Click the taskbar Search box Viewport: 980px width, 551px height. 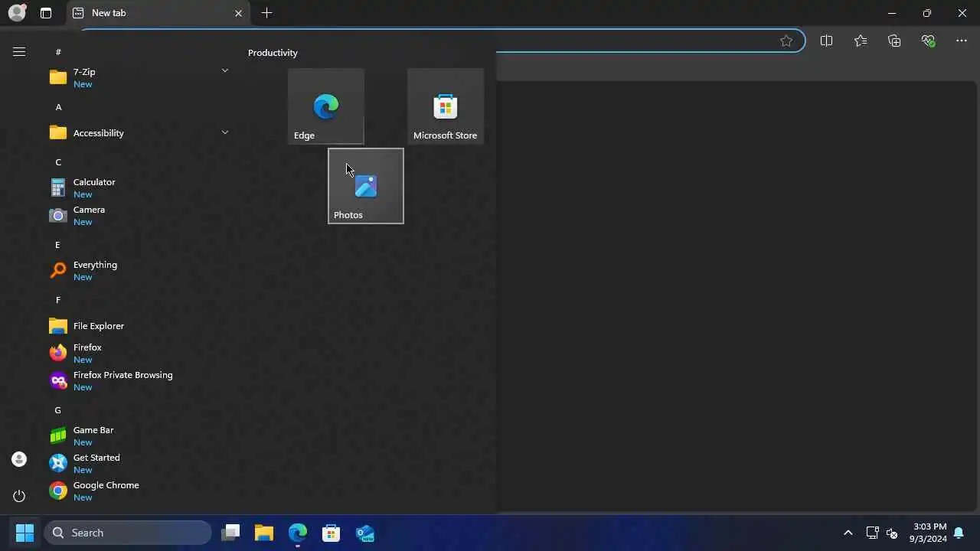[x=128, y=533]
